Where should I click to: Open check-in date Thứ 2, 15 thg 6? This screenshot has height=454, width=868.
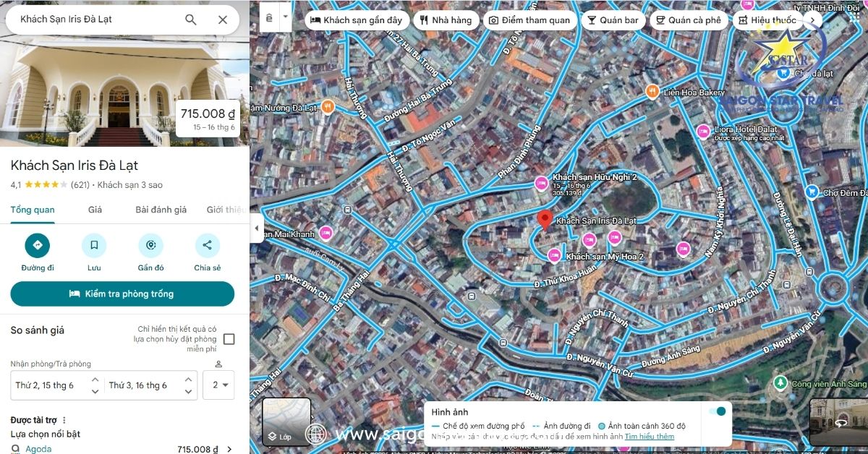click(x=45, y=385)
